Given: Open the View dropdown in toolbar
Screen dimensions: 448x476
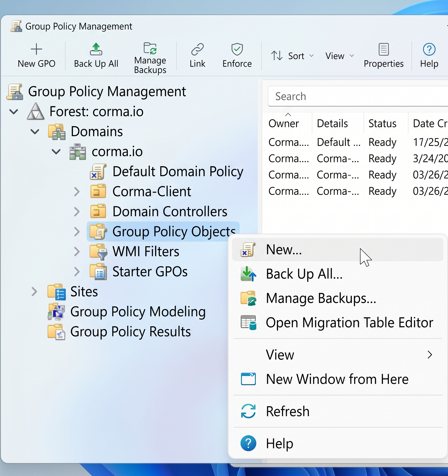Looking at the screenshot, I should click(x=340, y=56).
